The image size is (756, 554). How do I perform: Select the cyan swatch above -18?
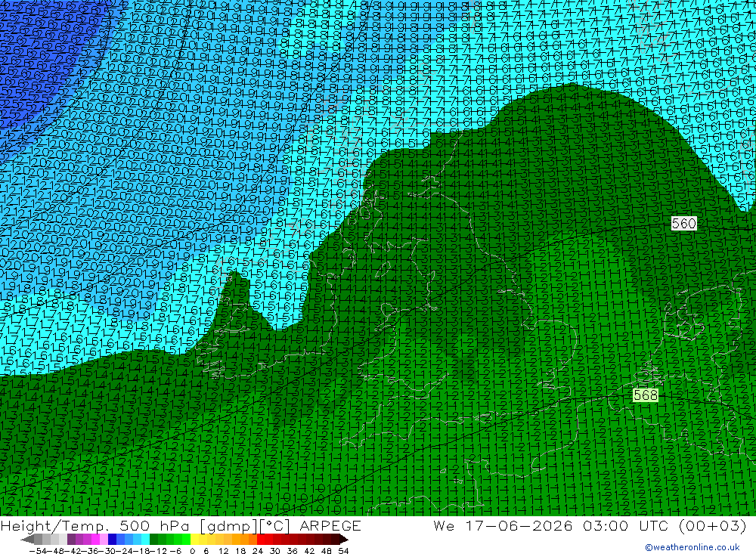[x=145, y=540]
